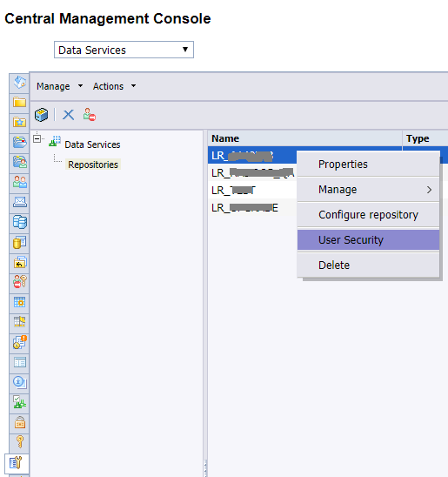This screenshot has height=477, width=448.
Task: Expand the Manage submenu arrow
Action: pos(429,190)
